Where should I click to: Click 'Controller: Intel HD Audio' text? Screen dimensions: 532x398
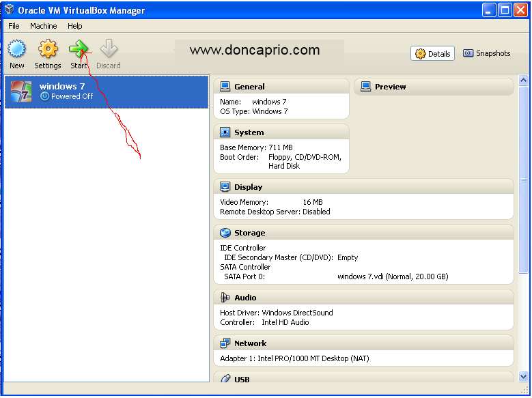264,322
